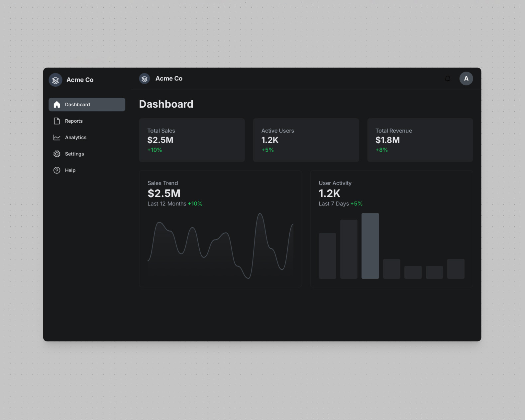
Task: Open Settings from the sidebar
Action: click(87, 154)
